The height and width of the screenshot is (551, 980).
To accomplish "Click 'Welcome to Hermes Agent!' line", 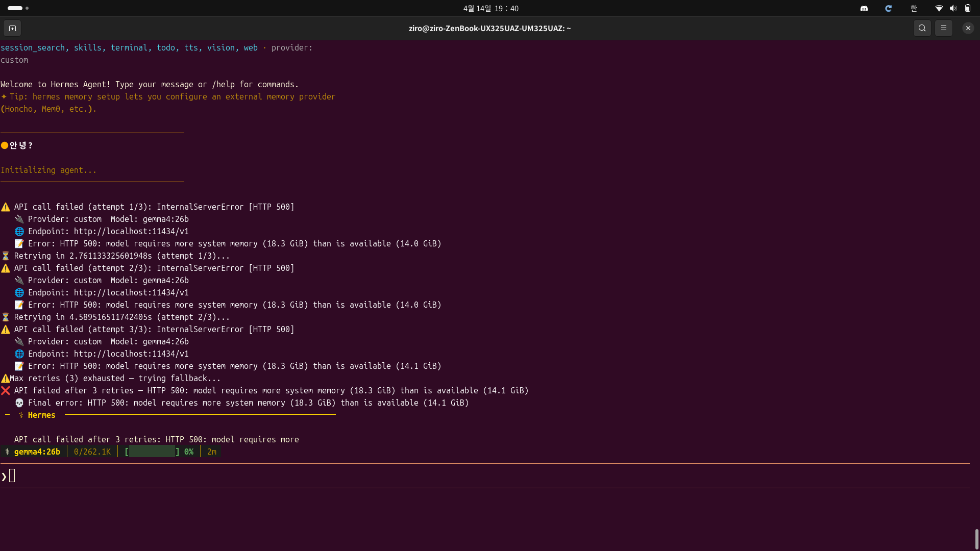I will 150,84.
